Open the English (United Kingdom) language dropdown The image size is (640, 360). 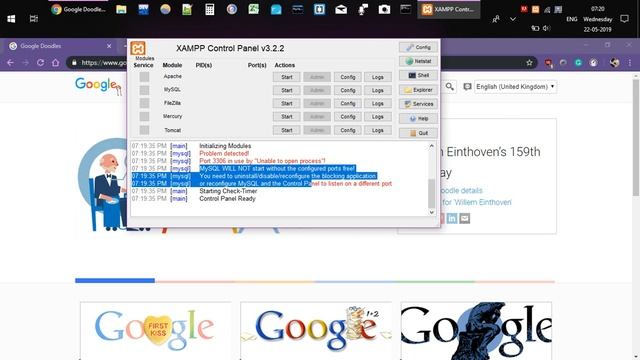click(x=515, y=87)
